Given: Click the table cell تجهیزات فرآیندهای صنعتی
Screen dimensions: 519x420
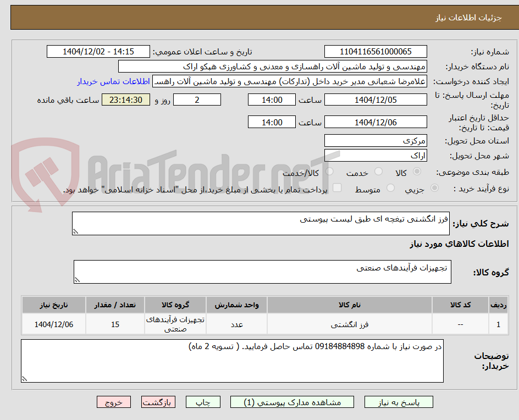Looking at the screenshot, I should pos(175,324).
